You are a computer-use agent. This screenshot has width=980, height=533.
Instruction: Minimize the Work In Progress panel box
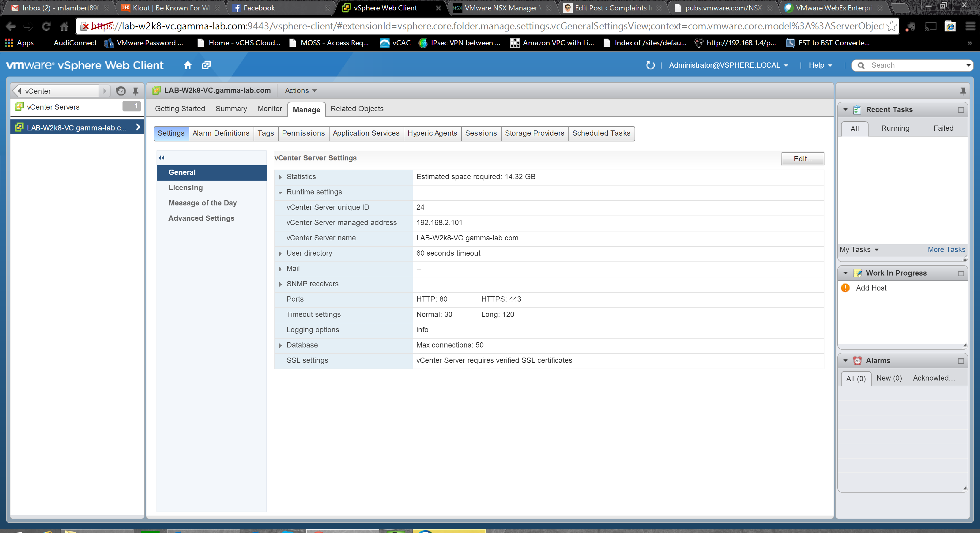click(x=961, y=273)
